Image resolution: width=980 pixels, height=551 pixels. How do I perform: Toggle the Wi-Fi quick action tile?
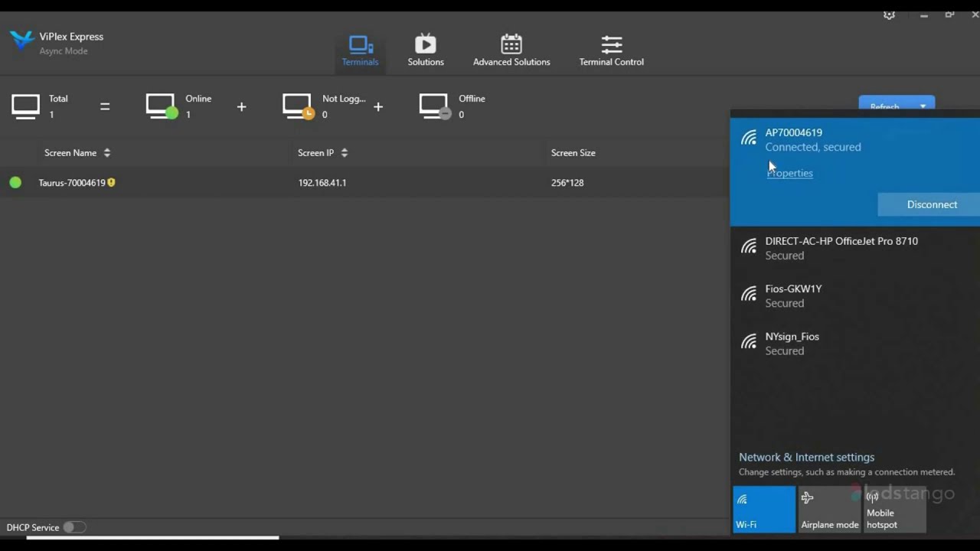point(764,509)
